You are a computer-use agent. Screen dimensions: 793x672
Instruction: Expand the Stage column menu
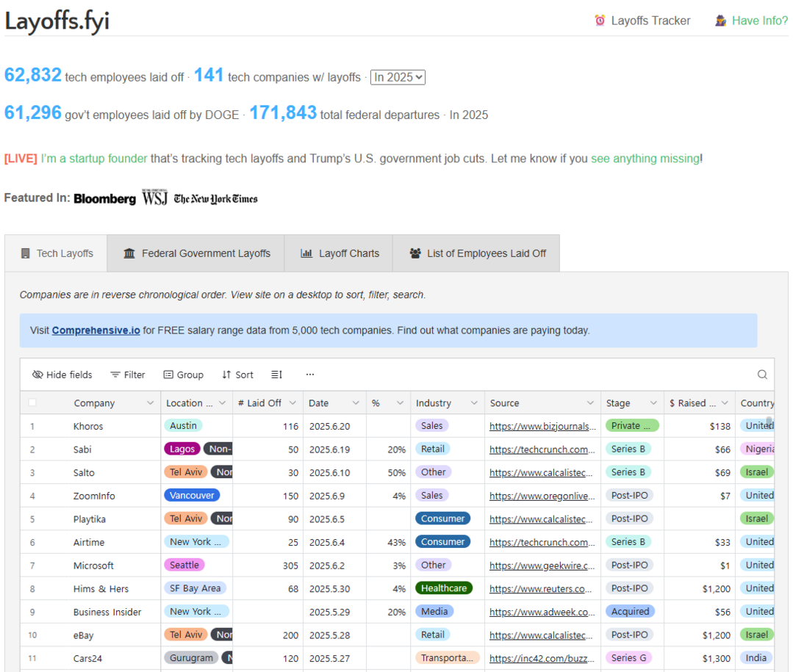click(653, 402)
